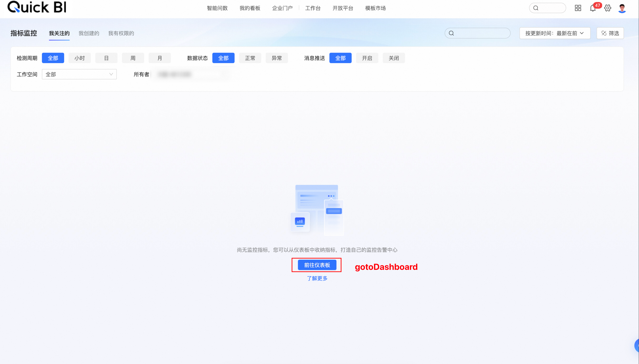This screenshot has height=364, width=639.
Task: Click the top navigation search box
Action: pos(547,8)
